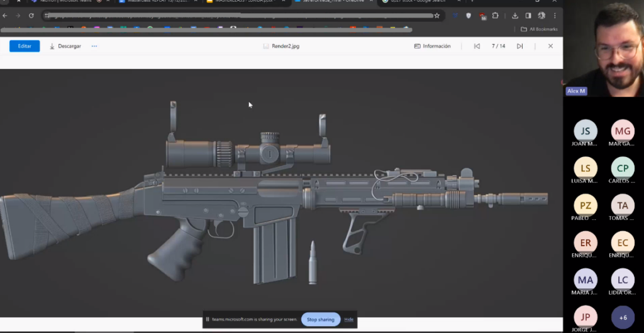Image resolution: width=644 pixels, height=333 pixels.
Task: Close the OneDrive image viewer
Action: (x=550, y=46)
